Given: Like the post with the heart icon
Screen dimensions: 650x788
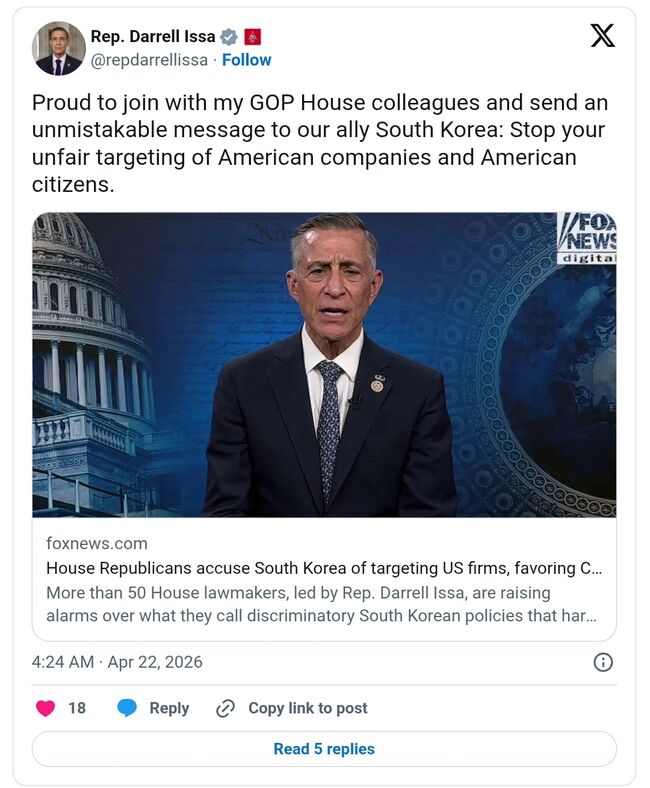Looking at the screenshot, I should coord(45,708).
